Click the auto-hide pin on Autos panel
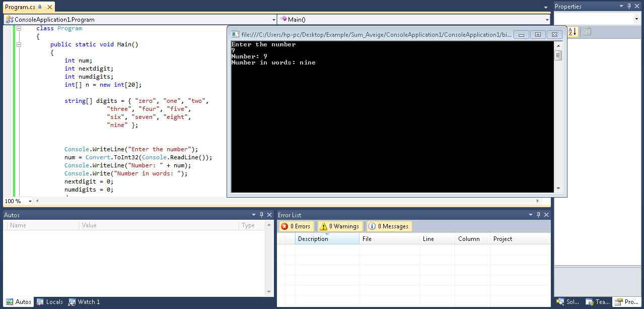Image resolution: width=644 pixels, height=309 pixels. tap(261, 215)
